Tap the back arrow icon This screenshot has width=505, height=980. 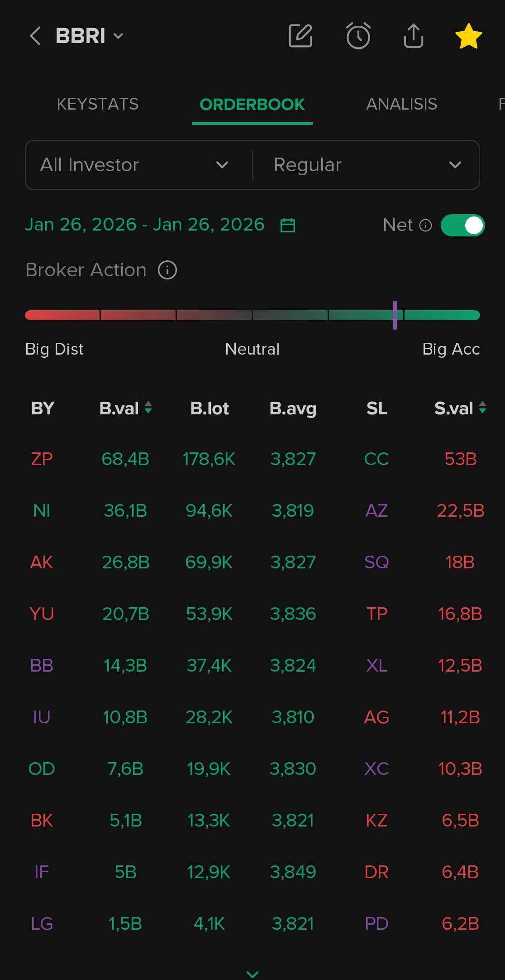35,36
